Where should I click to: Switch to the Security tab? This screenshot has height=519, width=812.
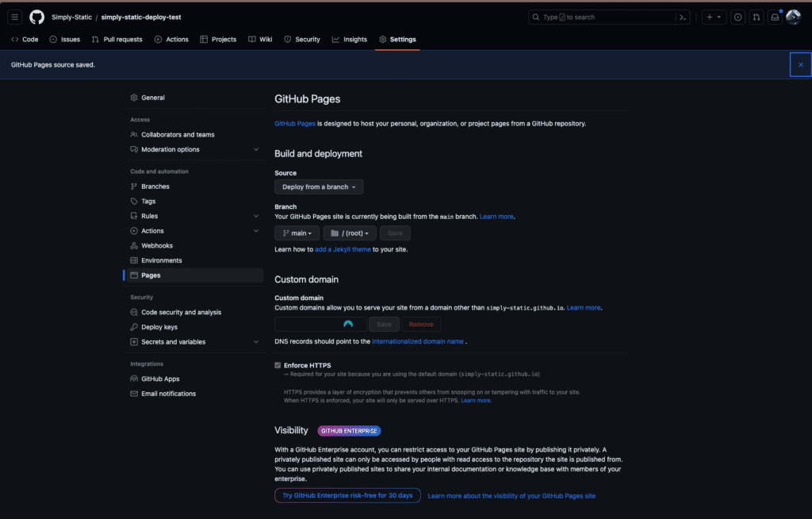point(302,40)
